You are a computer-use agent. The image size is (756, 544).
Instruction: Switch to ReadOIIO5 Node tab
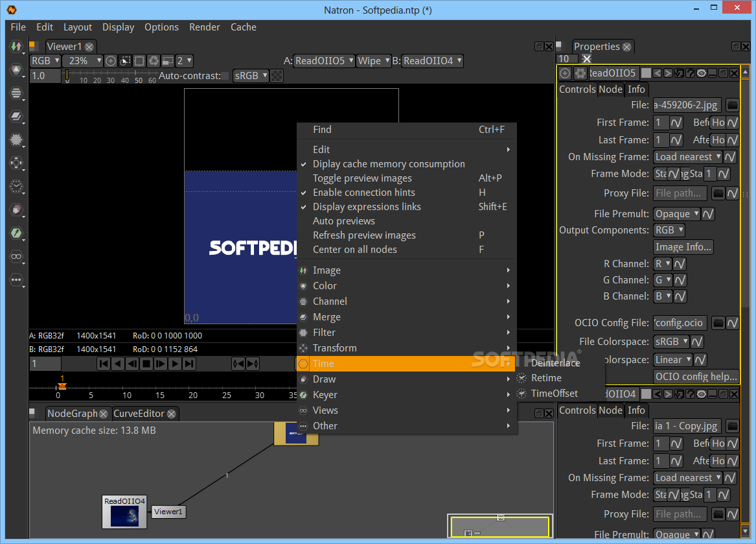click(610, 89)
